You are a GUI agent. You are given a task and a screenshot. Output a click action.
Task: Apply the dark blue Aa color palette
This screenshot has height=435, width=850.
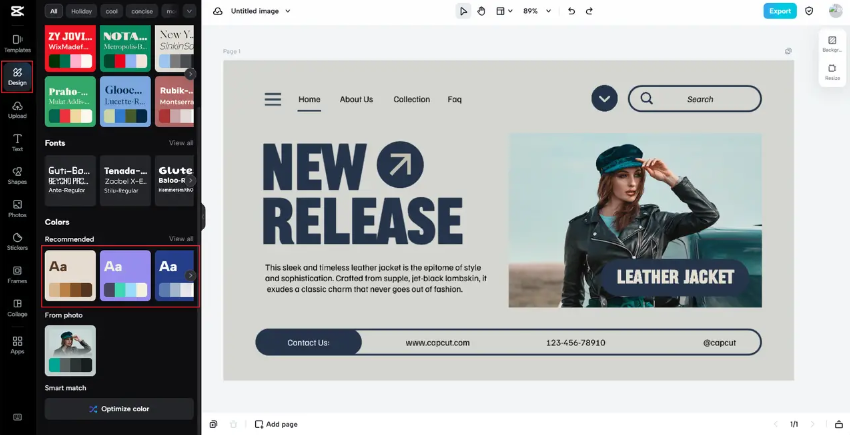[x=175, y=276]
